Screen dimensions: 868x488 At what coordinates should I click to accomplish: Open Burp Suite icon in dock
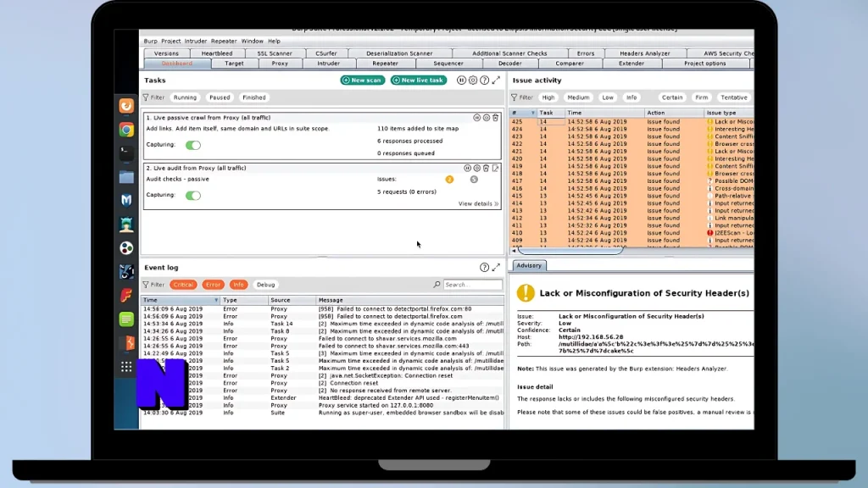128,343
